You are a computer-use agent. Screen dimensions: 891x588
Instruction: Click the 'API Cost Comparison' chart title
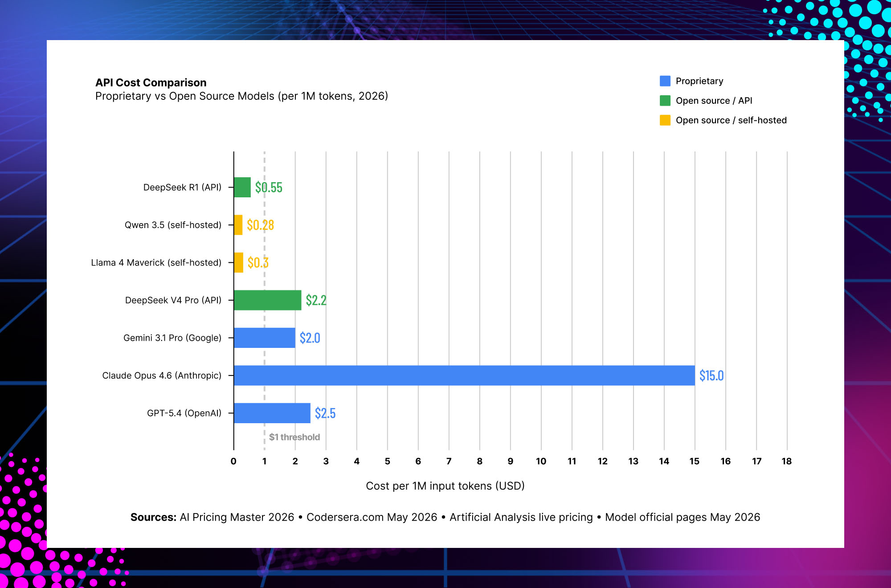[151, 82]
